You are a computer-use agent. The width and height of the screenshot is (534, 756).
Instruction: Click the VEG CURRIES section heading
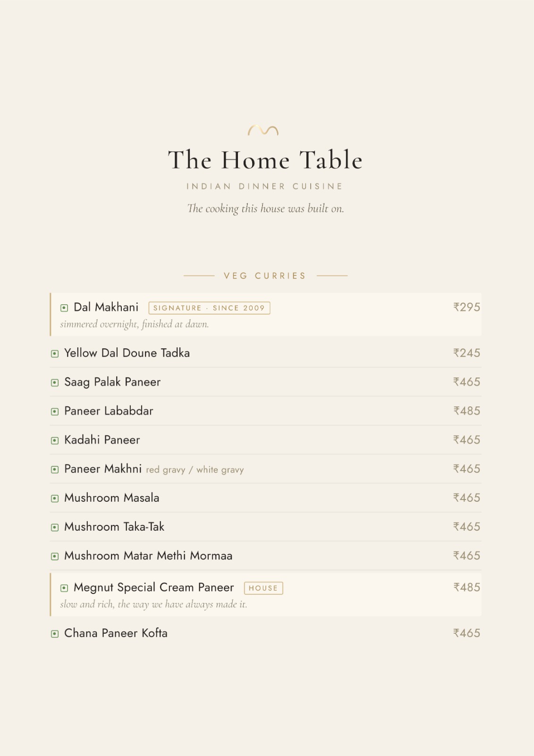point(265,275)
